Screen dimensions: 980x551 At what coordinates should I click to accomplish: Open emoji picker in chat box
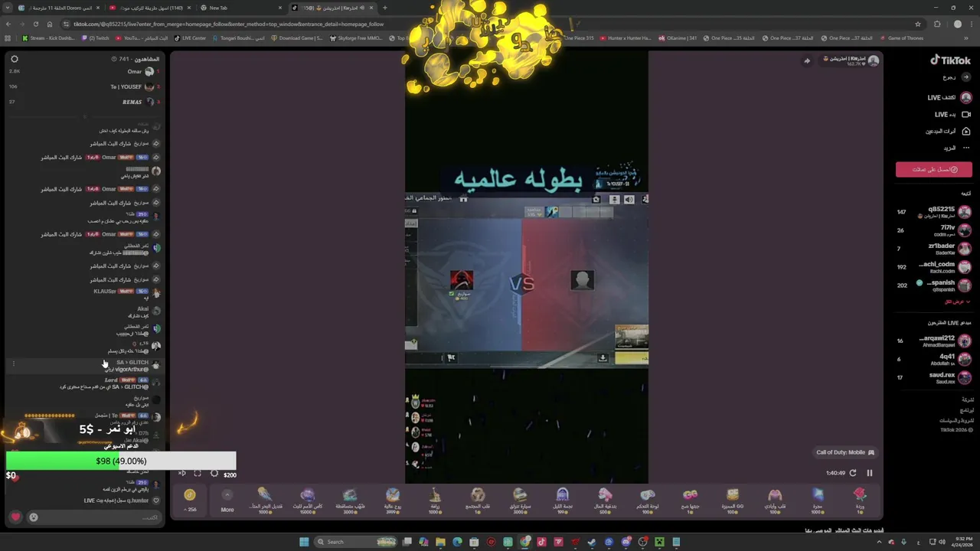point(34,517)
